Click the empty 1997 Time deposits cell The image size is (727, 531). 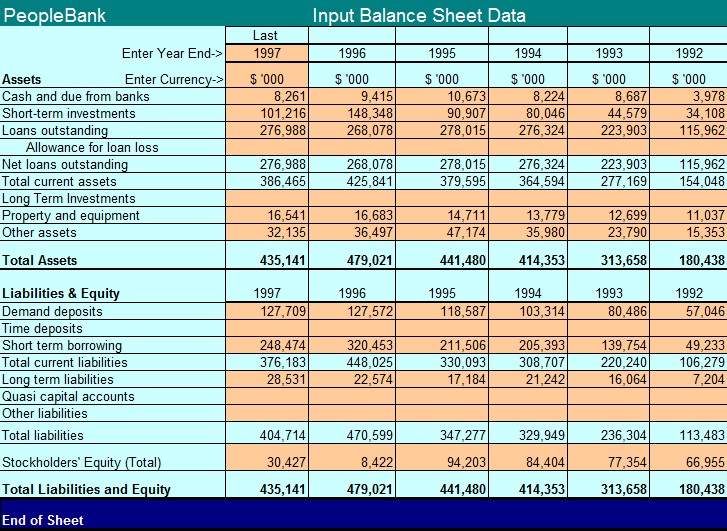(x=265, y=329)
